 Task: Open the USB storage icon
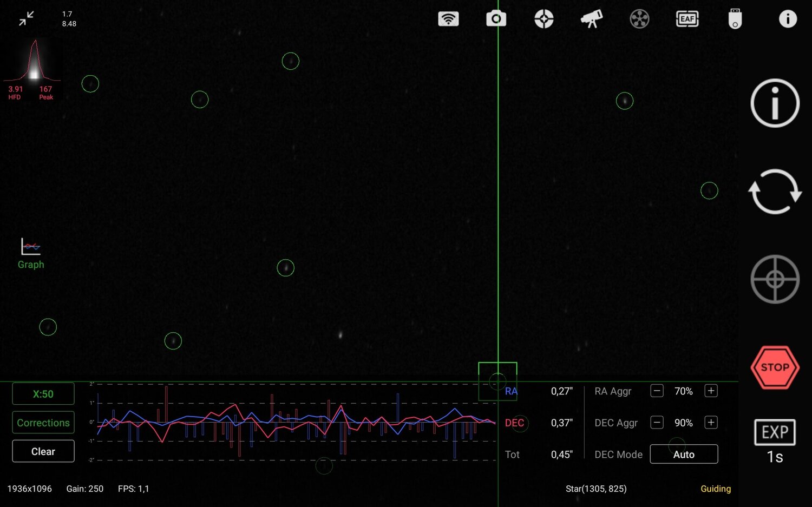(734, 18)
